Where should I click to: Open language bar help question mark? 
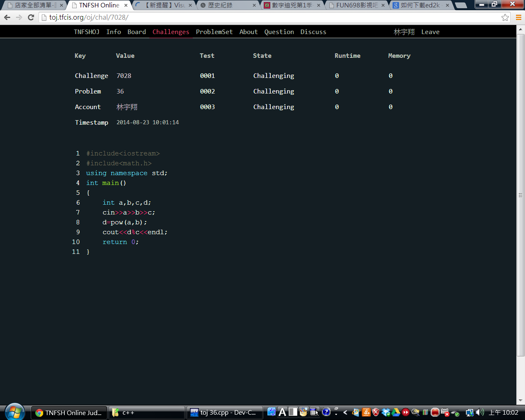(326, 412)
